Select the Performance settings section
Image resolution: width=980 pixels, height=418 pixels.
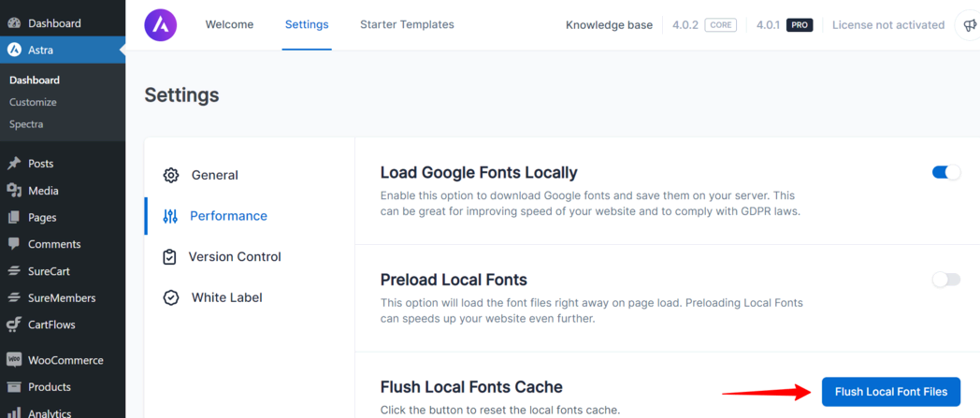point(227,216)
